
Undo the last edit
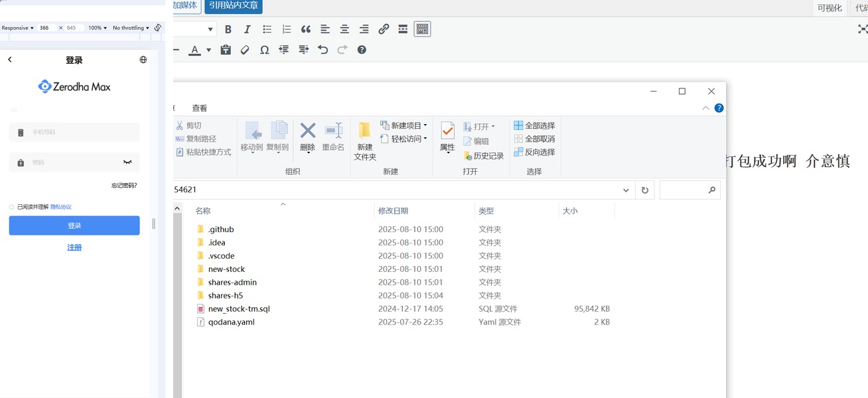pos(323,50)
